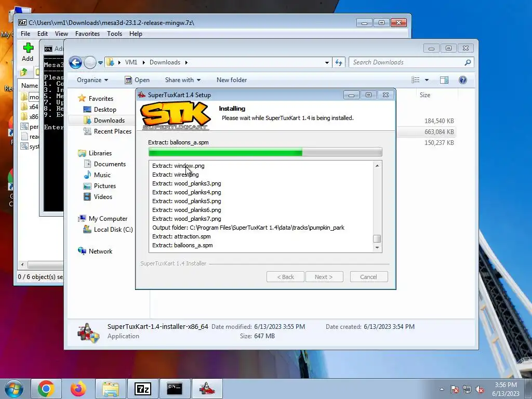Open the File menu in 7-Zip
532x399 pixels.
pyautogui.click(x=25, y=34)
